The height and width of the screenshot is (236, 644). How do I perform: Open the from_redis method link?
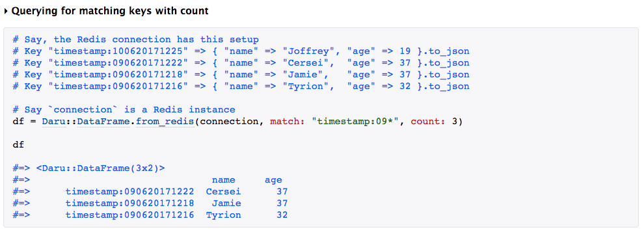[165, 122]
